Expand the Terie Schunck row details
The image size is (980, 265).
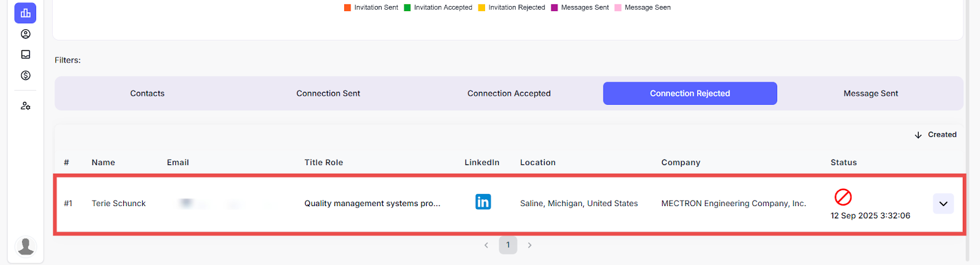943,204
